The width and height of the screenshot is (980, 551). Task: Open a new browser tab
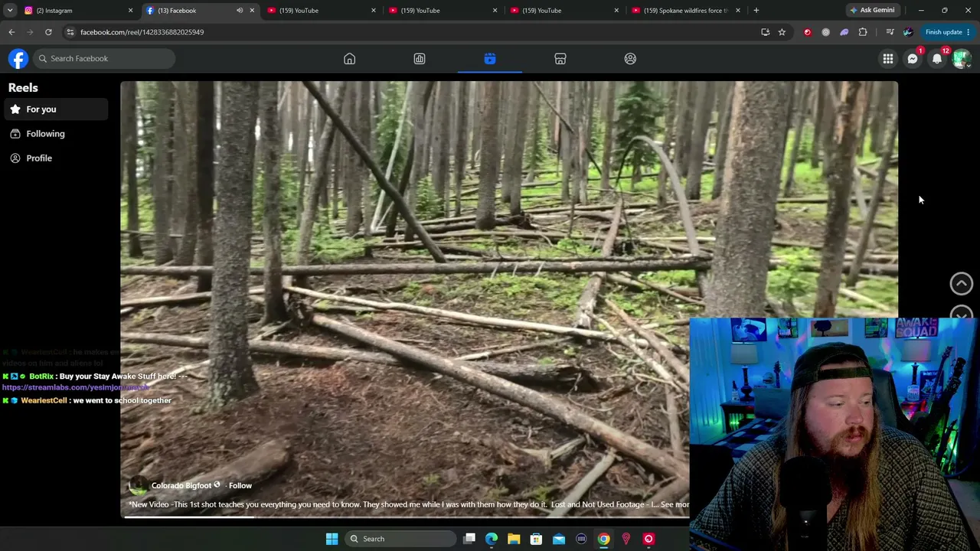[x=756, y=11]
